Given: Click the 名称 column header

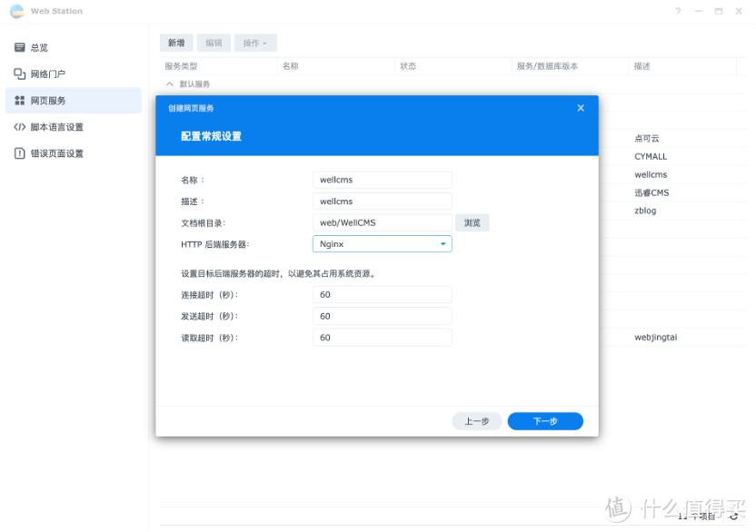Looking at the screenshot, I should pyautogui.click(x=336, y=66).
